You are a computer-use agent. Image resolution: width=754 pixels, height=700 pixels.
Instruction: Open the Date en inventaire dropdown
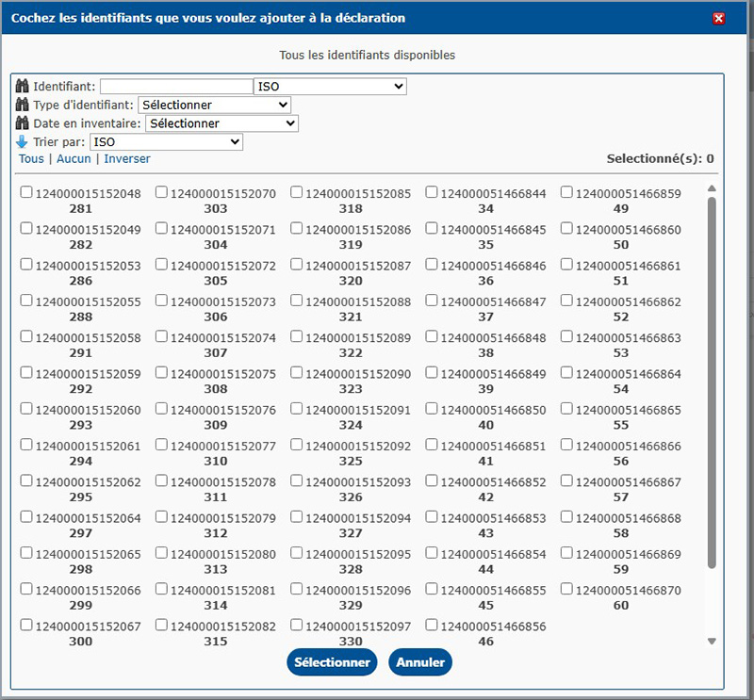click(221, 123)
